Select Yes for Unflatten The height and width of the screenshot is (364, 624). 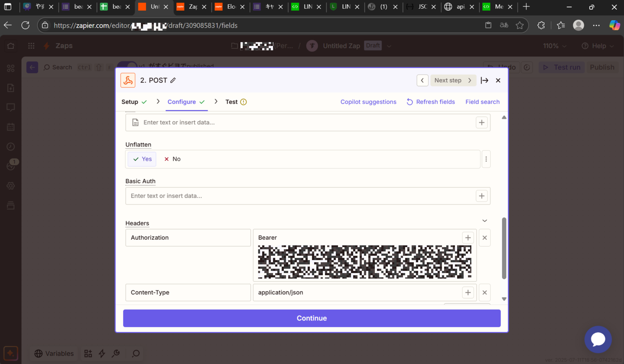pos(142,159)
